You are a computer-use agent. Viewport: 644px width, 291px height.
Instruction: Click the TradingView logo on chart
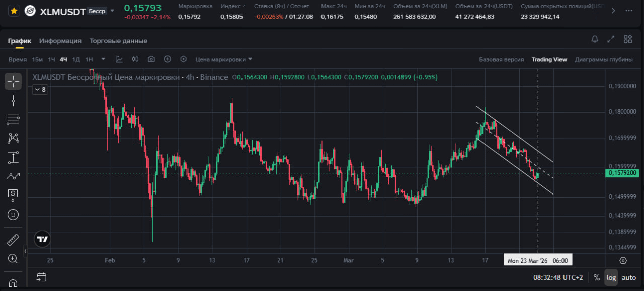point(43,240)
